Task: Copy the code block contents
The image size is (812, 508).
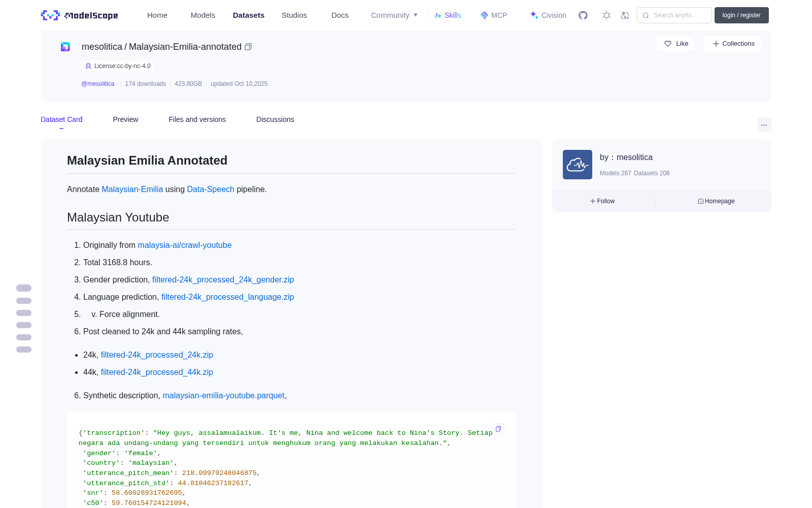Action: pos(498,429)
